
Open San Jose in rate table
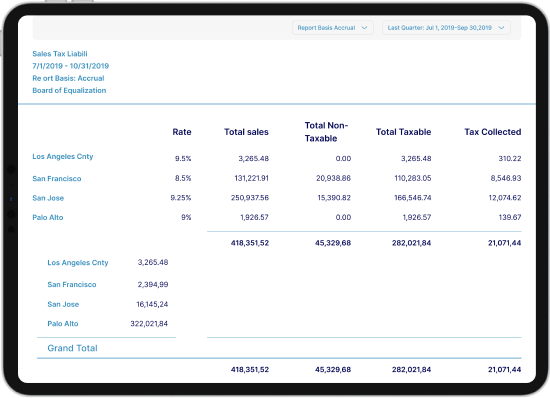point(48,198)
